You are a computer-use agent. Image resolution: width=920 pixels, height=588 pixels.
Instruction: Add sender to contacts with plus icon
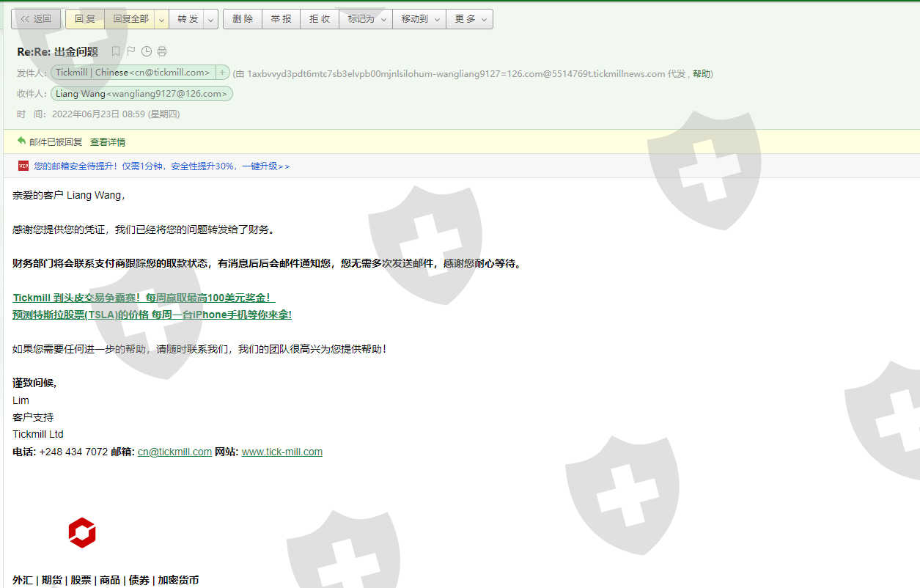222,73
